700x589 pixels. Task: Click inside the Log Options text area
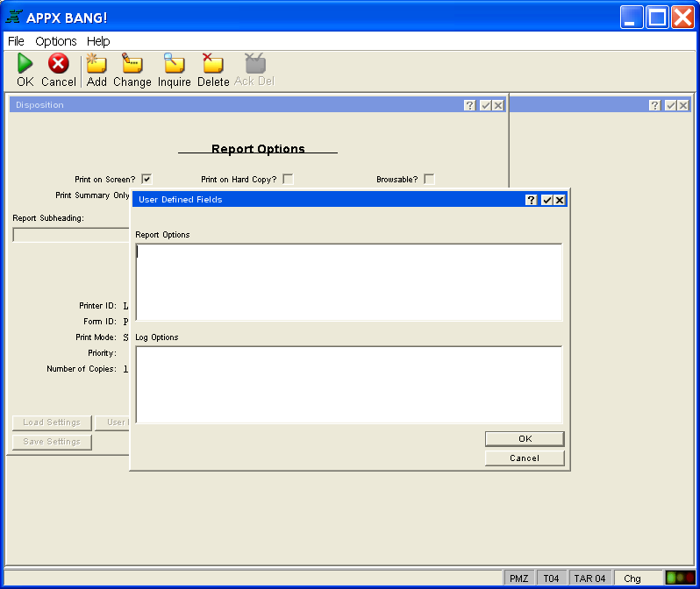tap(348, 385)
